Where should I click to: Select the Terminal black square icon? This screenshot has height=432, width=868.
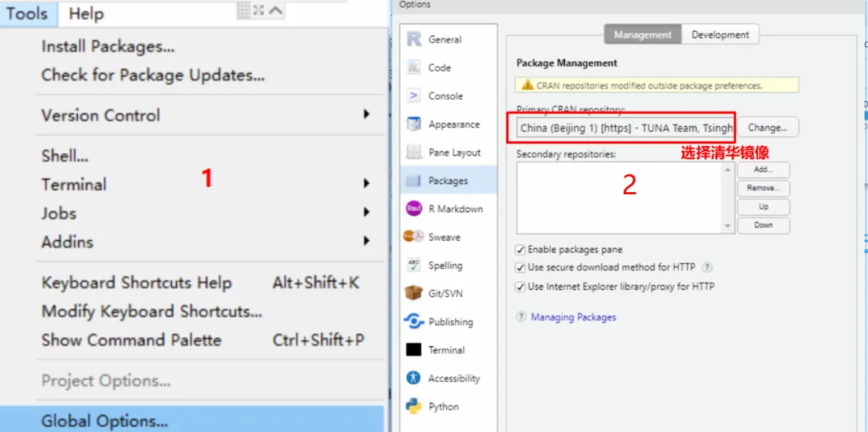tap(414, 349)
